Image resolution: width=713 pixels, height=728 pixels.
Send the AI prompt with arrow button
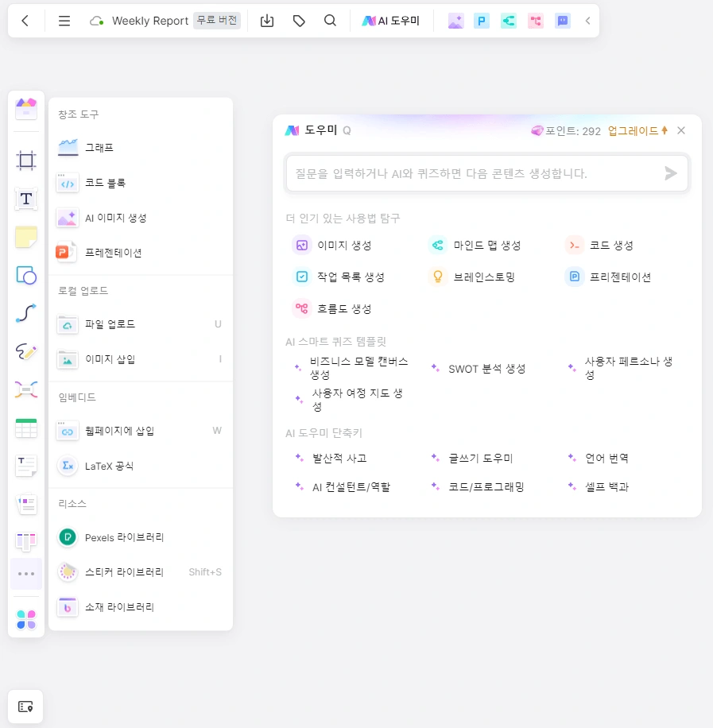(x=671, y=173)
